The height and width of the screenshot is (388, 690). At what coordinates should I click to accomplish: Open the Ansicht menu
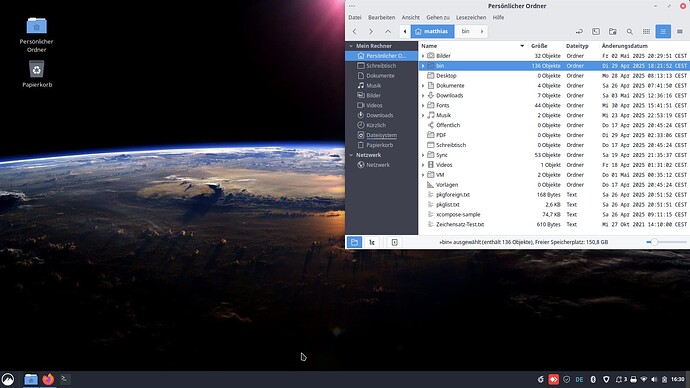pyautogui.click(x=411, y=18)
